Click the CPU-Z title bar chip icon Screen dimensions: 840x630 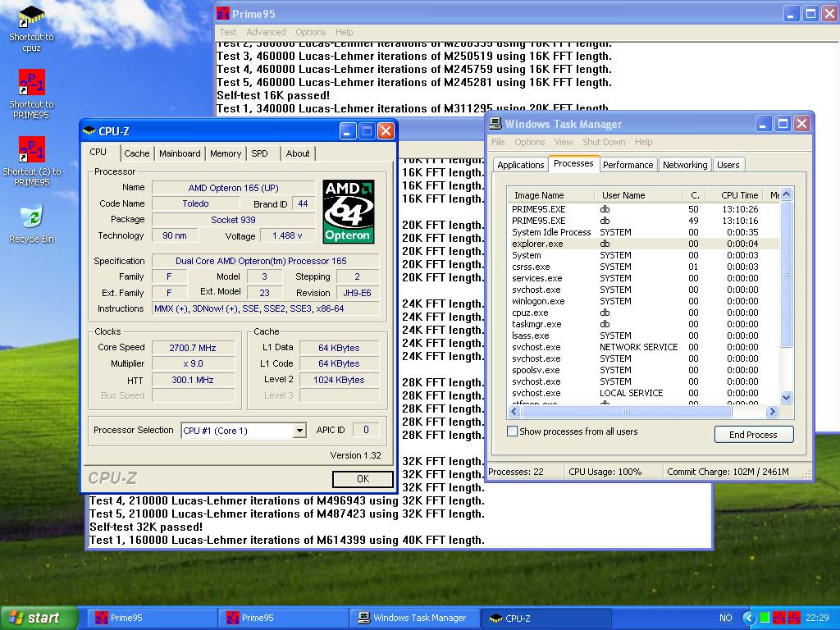tap(89, 130)
